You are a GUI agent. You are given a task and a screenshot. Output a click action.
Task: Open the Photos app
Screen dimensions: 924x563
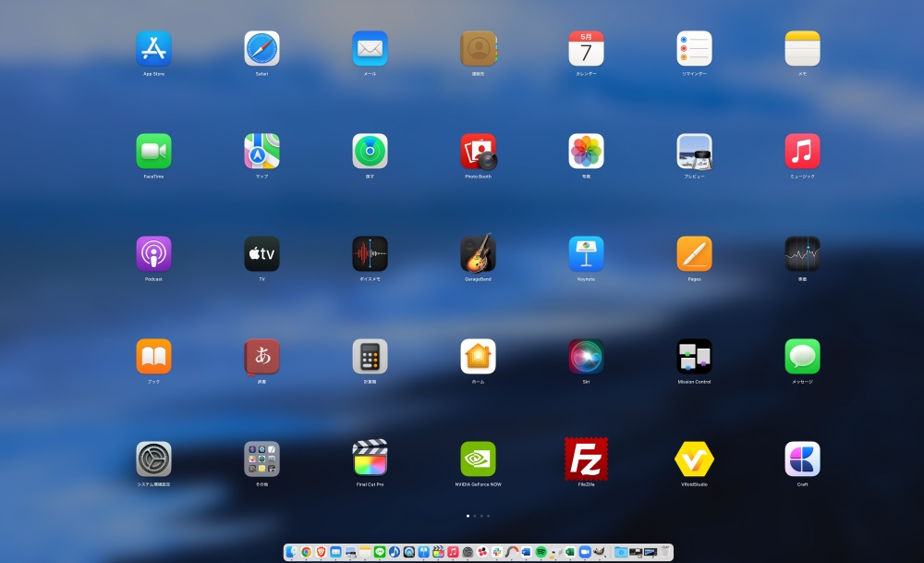(x=587, y=151)
